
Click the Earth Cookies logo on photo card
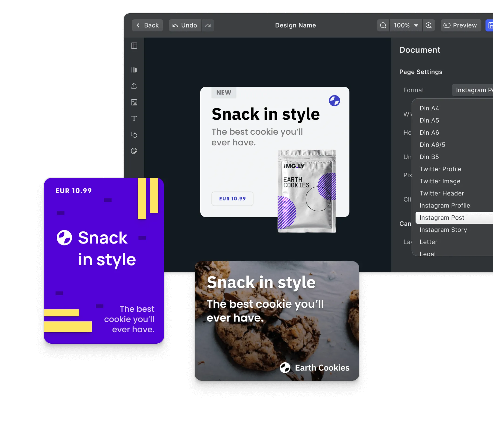(x=314, y=368)
